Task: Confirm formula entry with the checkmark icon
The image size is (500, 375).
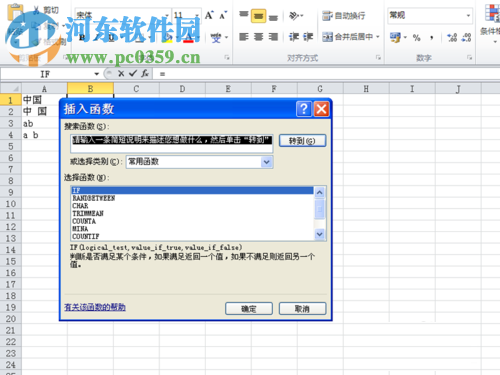Action: (133, 73)
